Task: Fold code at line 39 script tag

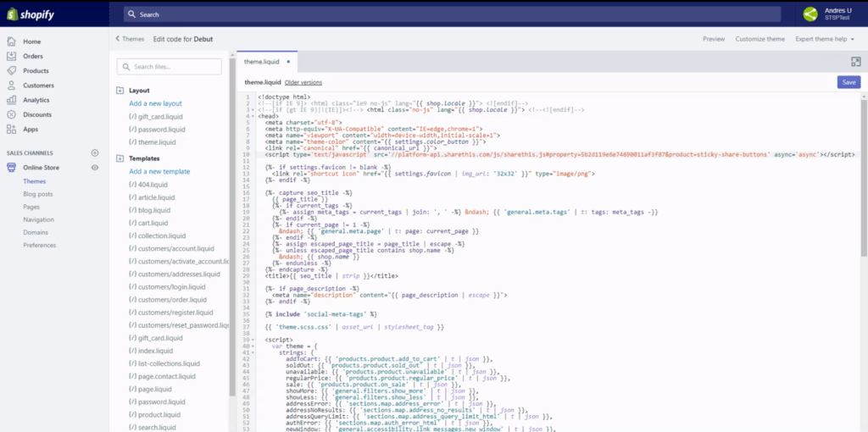Action: tap(253, 340)
